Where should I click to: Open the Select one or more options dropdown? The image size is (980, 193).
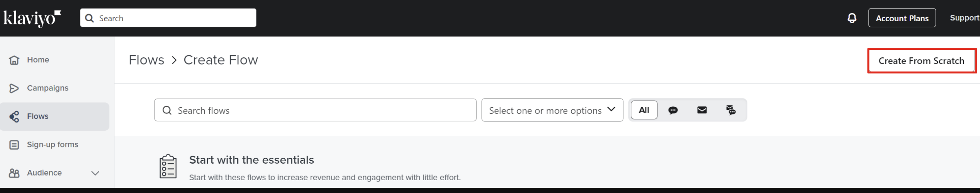552,110
